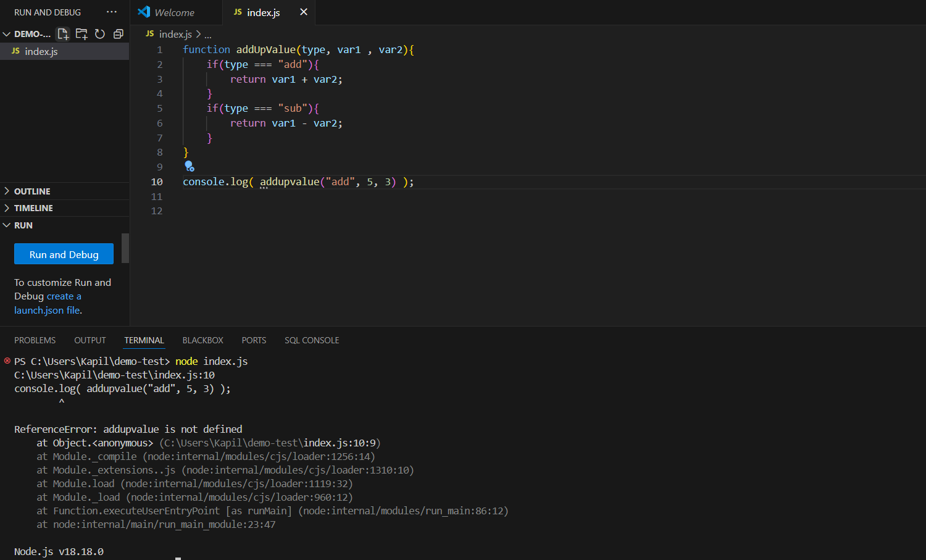Refresh the explorer with the refresh icon
This screenshot has height=560, width=926.
(100, 34)
